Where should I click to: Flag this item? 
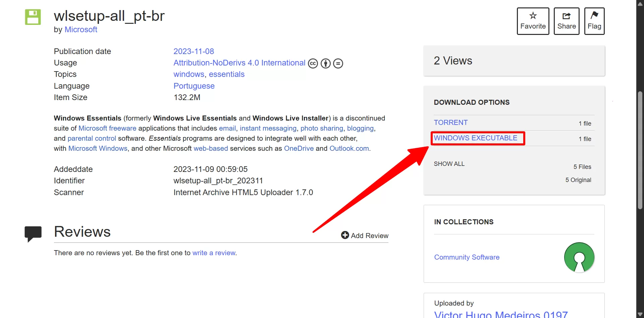[594, 21]
